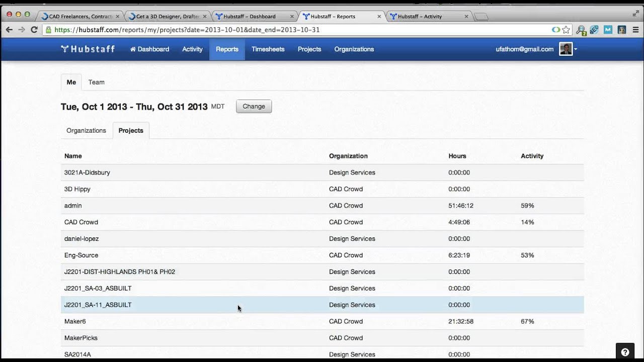
Task: Switch to the Organizations report tab
Action: click(86, 130)
